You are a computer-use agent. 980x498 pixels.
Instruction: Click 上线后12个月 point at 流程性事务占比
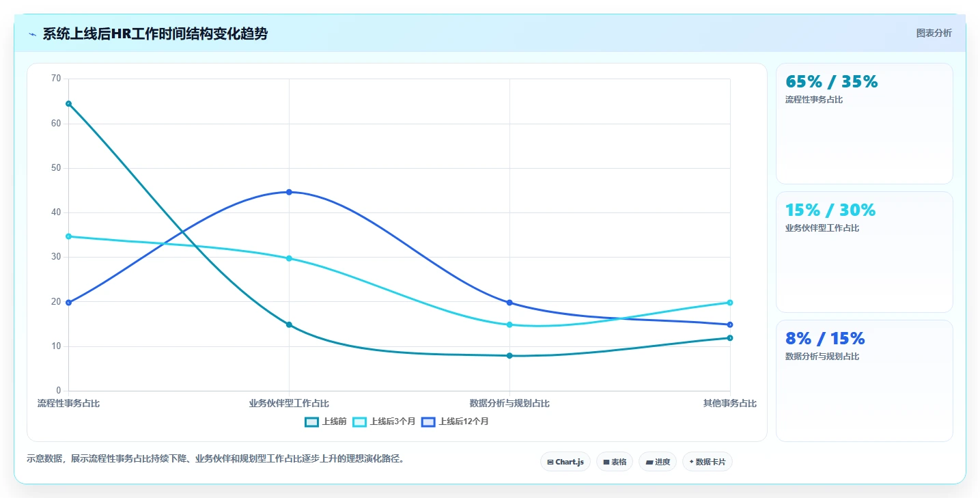click(68, 303)
